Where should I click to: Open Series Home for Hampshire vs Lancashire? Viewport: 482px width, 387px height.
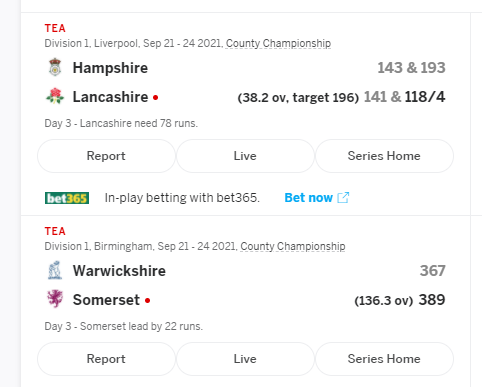click(384, 156)
